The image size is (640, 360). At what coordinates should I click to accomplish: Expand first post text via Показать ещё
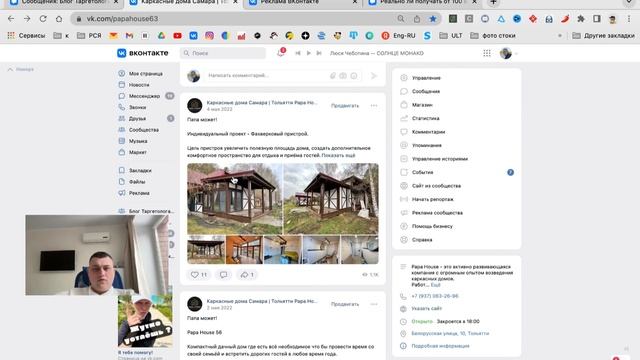coord(338,156)
